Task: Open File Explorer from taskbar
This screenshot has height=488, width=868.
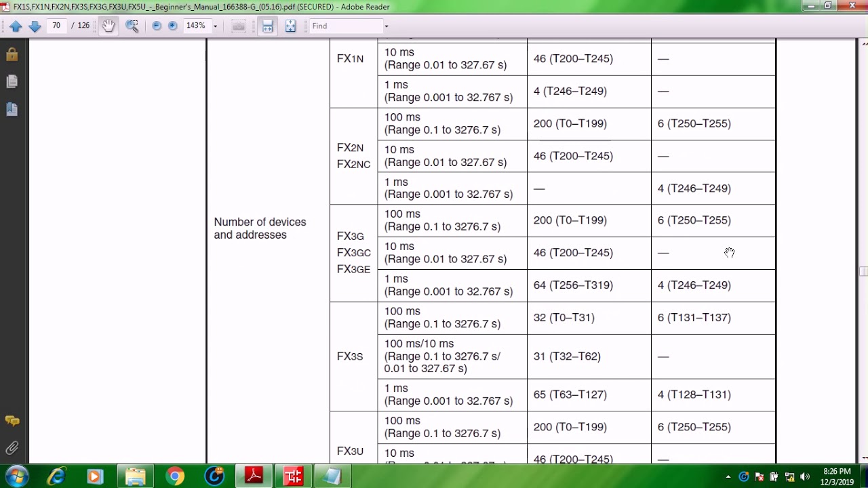Action: point(135,476)
